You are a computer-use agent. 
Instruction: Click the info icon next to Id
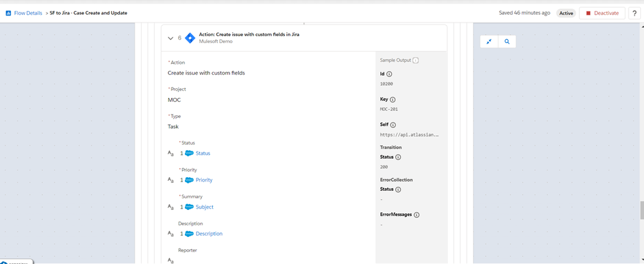pos(389,74)
